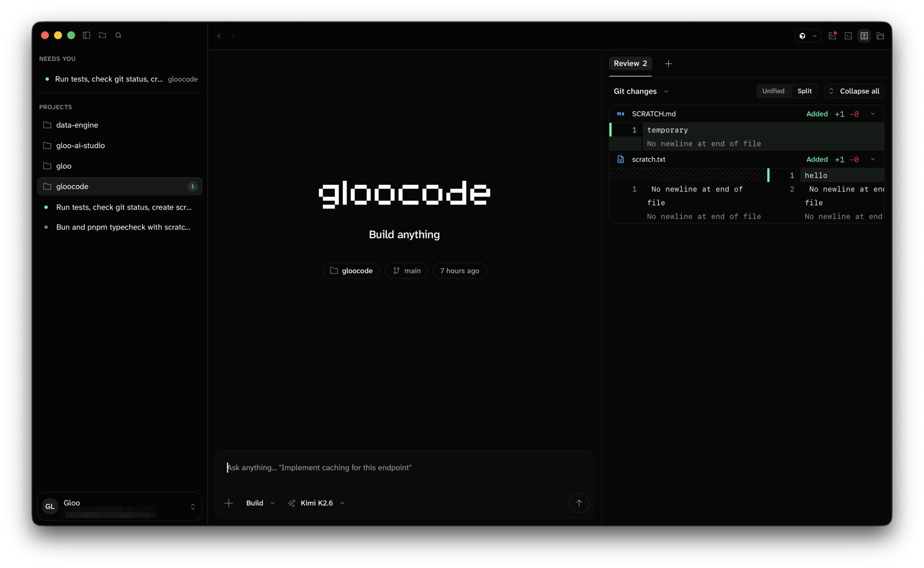Viewport: 924px width, 568px height.
Task: Open the Build mode dropdown
Action: click(260, 503)
